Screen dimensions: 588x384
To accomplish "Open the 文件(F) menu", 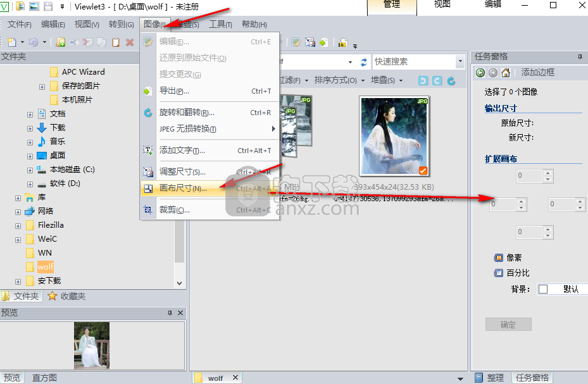I will pyautogui.click(x=20, y=24).
